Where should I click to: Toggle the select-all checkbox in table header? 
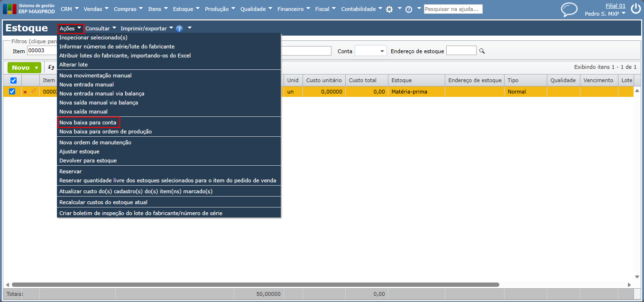tap(13, 80)
